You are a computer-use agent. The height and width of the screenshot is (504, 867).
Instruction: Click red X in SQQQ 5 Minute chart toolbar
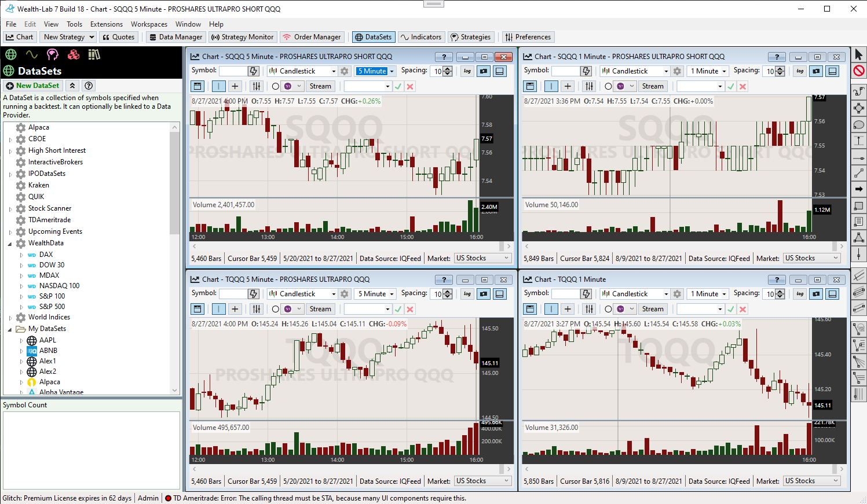tap(410, 86)
